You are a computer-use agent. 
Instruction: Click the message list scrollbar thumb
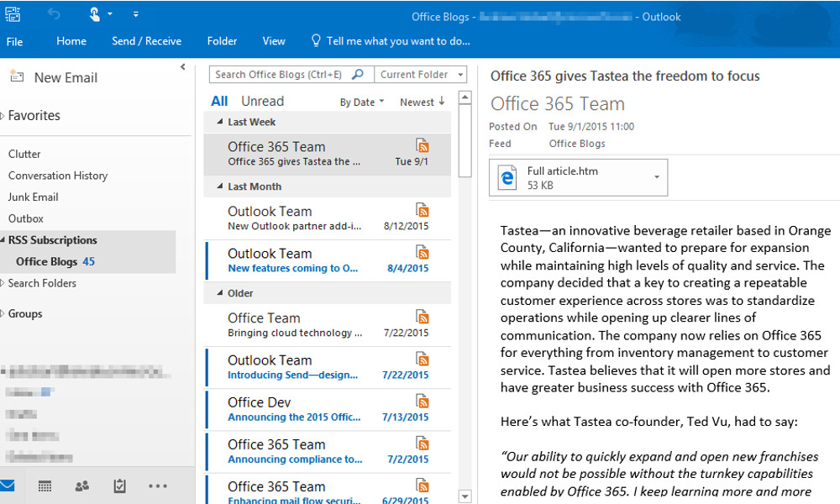tap(465, 140)
